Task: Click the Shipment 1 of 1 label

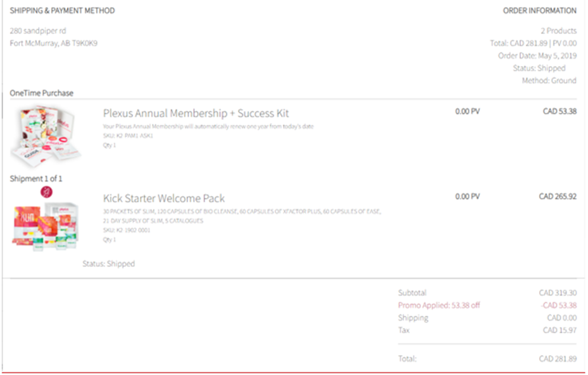Action: pos(36,178)
